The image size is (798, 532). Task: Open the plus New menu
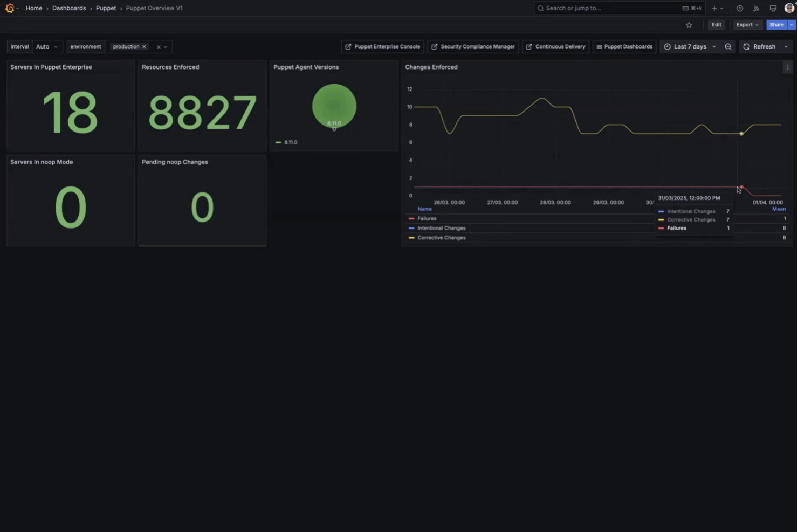[717, 8]
